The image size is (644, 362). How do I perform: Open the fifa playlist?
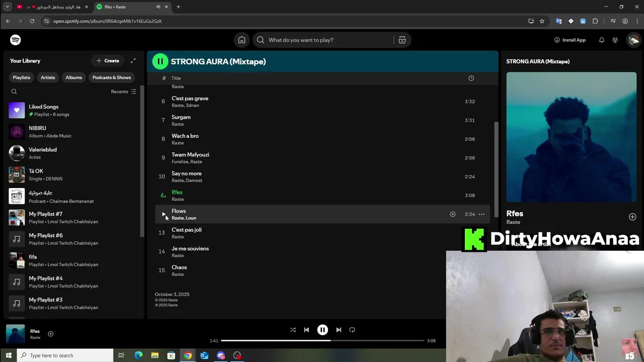point(73,260)
